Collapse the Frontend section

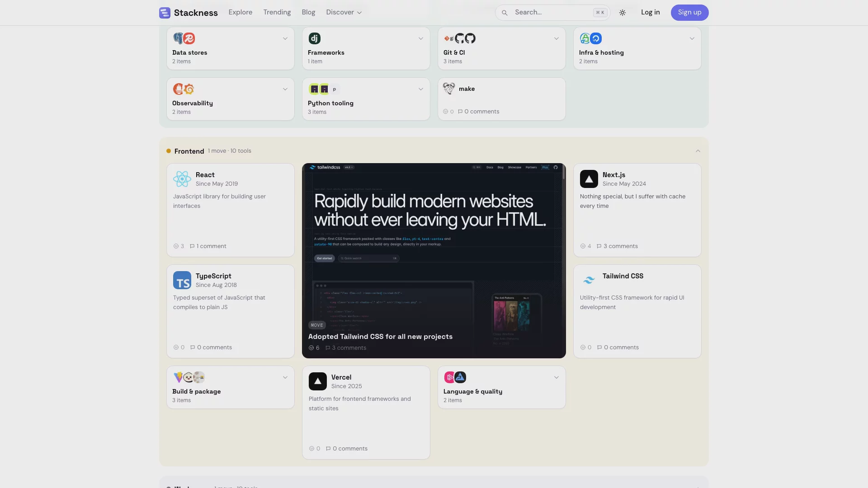pos(698,151)
